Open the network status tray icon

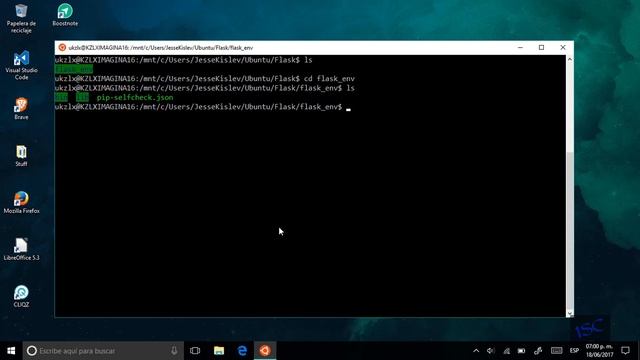[x=507, y=351]
